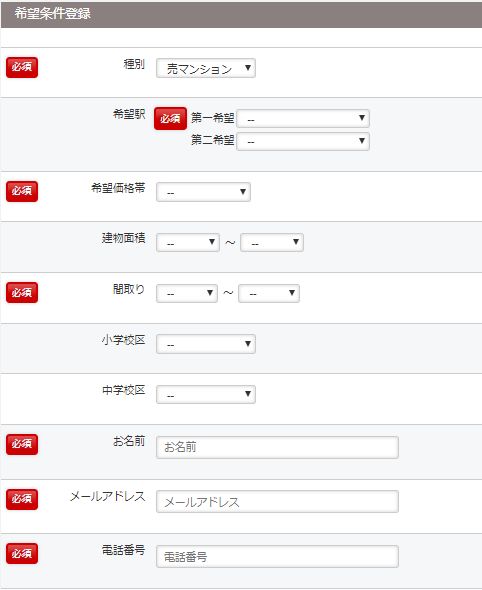Expand the 希望価格帯 dropdown
The height and width of the screenshot is (590, 482).
pyautogui.click(x=203, y=192)
